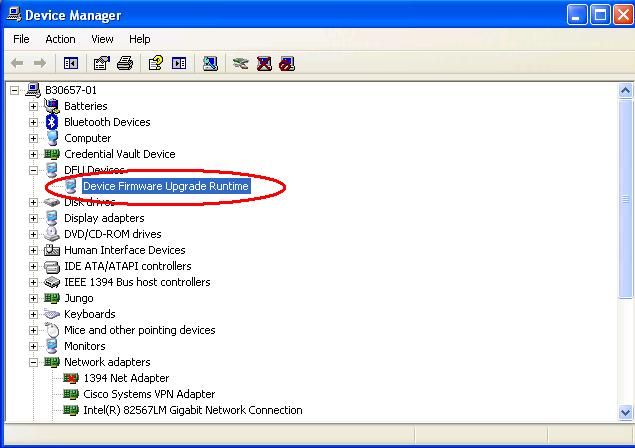Expand the Credential Vault Device category
The width and height of the screenshot is (635, 448).
pos(33,154)
